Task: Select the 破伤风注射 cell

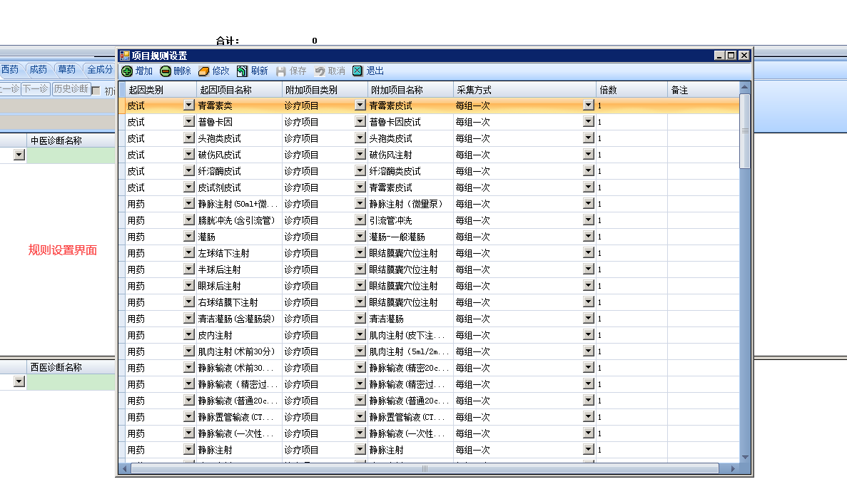Action: [x=410, y=155]
